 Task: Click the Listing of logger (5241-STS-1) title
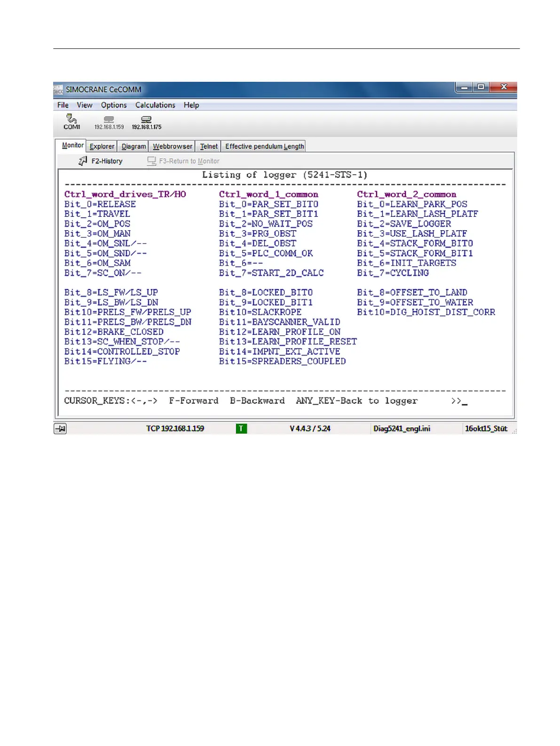284,175
